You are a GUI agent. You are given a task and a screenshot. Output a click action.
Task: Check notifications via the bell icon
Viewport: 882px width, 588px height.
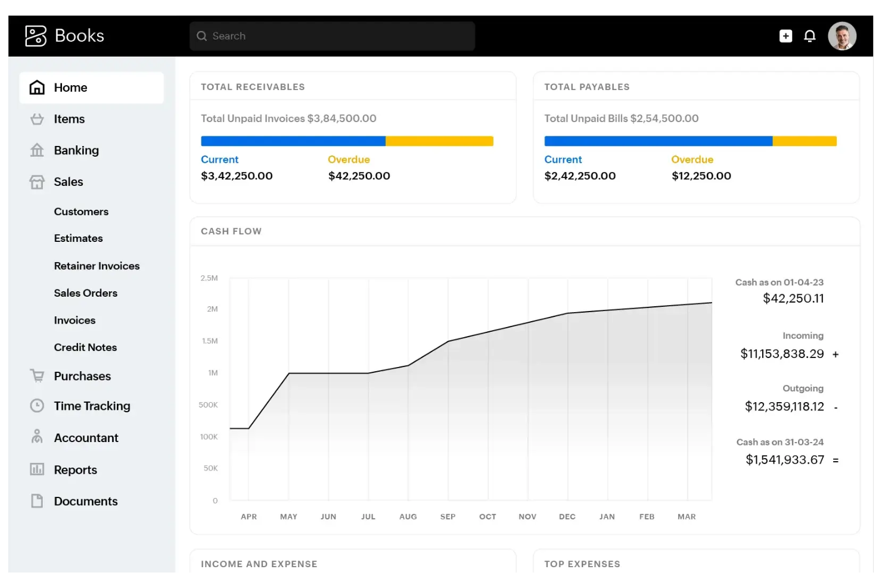(x=810, y=36)
